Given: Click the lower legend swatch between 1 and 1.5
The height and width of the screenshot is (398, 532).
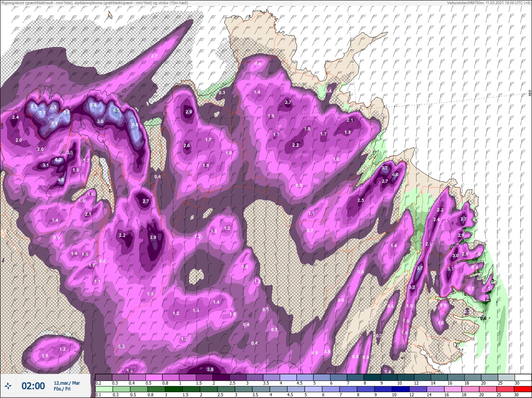Looking at the screenshot, I should tap(173, 389).
